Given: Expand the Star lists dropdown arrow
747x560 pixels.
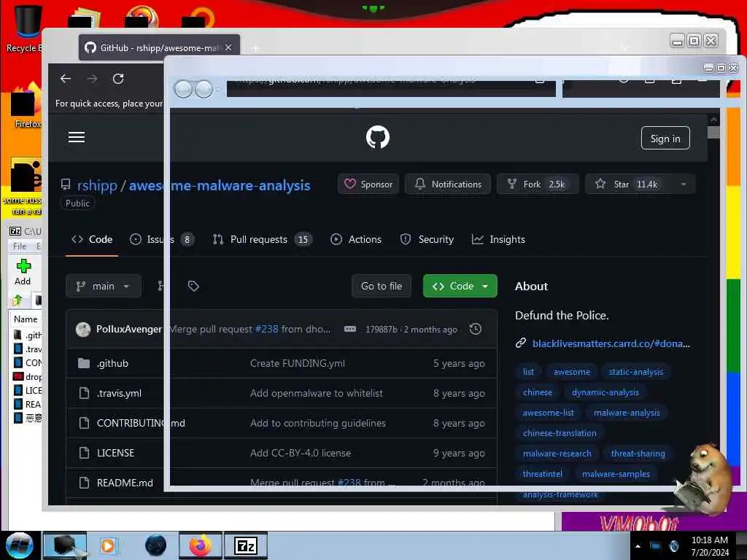Looking at the screenshot, I should 683,184.
